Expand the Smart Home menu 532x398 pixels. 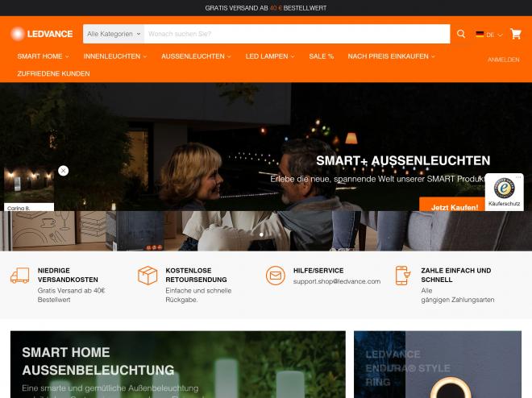tap(43, 56)
